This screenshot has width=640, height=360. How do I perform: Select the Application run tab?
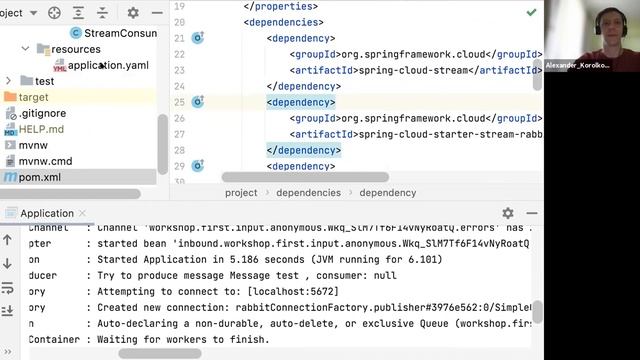[47, 213]
